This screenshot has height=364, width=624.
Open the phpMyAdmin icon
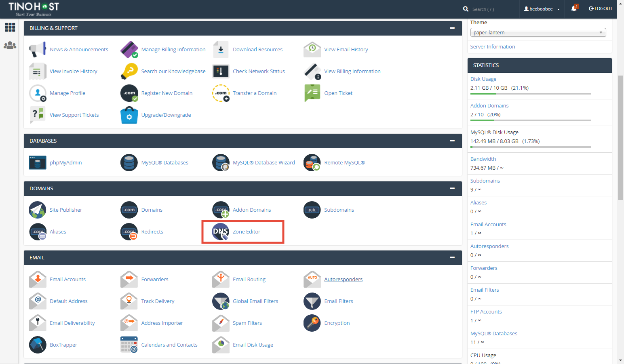38,163
